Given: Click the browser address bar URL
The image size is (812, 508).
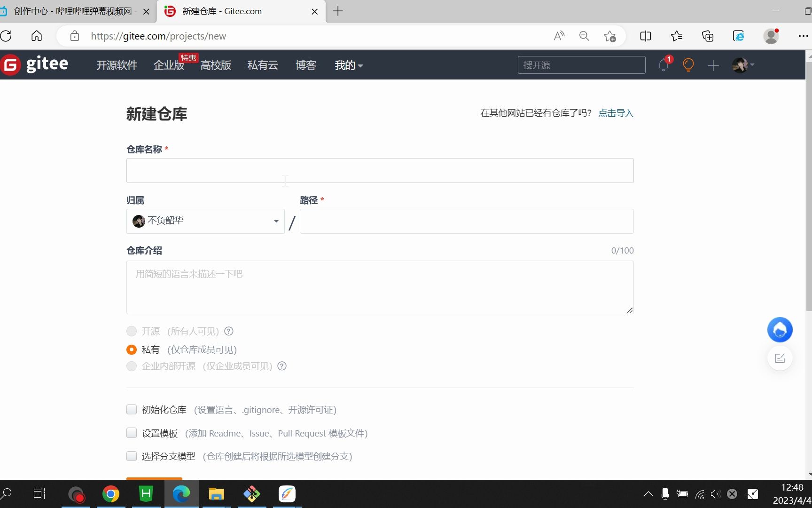Looking at the screenshot, I should click(x=158, y=36).
